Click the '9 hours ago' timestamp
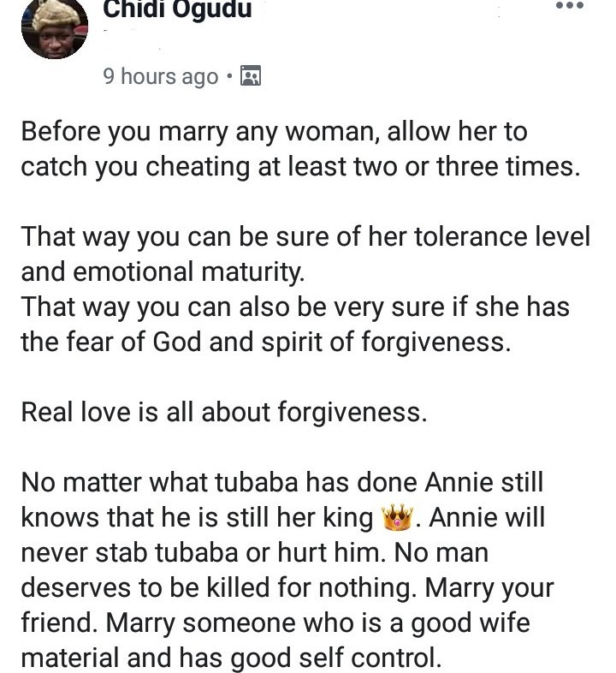Screen dimensions: 616x673 point(161,76)
